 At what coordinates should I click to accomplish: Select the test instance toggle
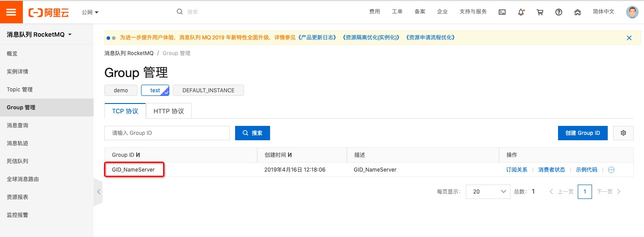pos(155,90)
